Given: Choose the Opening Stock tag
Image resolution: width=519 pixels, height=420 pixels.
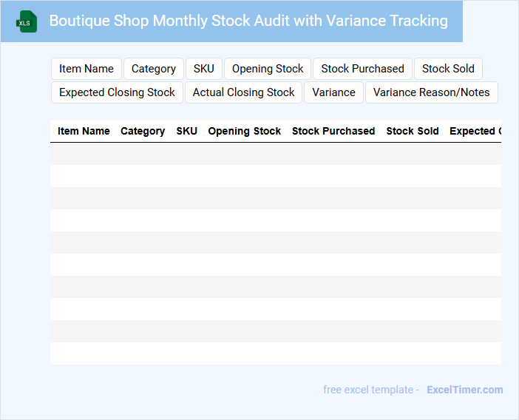Looking at the screenshot, I should click(x=268, y=69).
